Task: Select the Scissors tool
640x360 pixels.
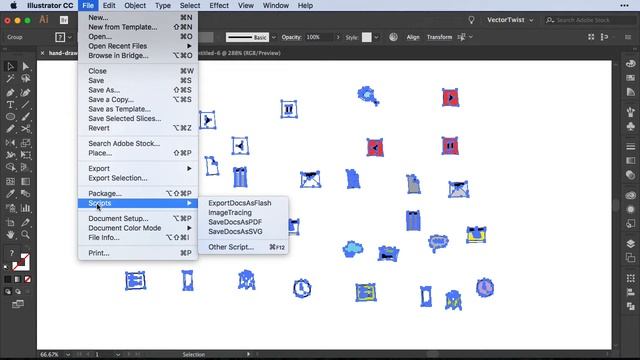Action: (x=25, y=129)
